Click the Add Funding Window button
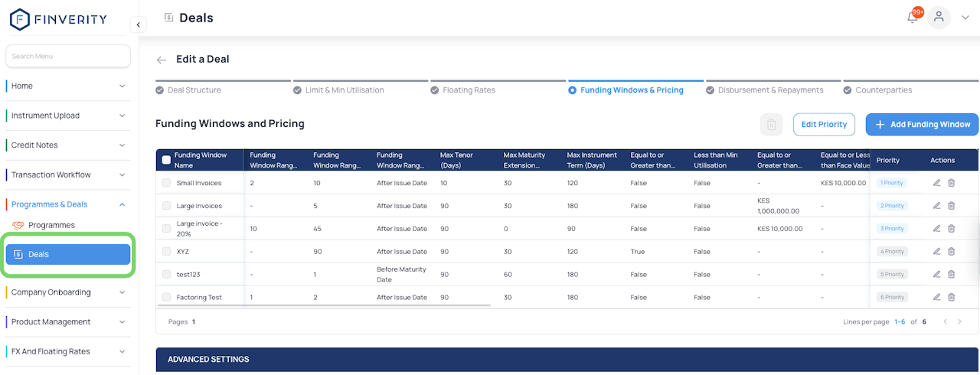Viewport: 980px width, 375px height. (x=922, y=125)
